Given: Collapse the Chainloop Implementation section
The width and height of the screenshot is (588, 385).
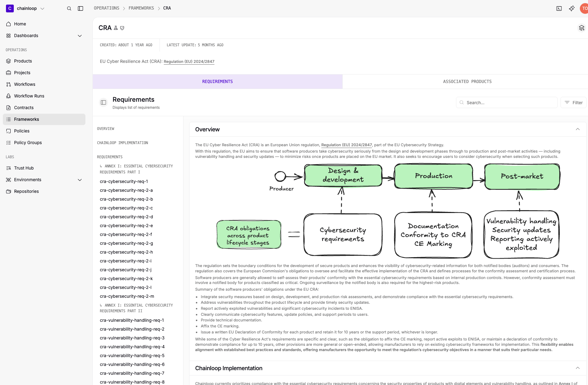Looking at the screenshot, I should (578, 368).
